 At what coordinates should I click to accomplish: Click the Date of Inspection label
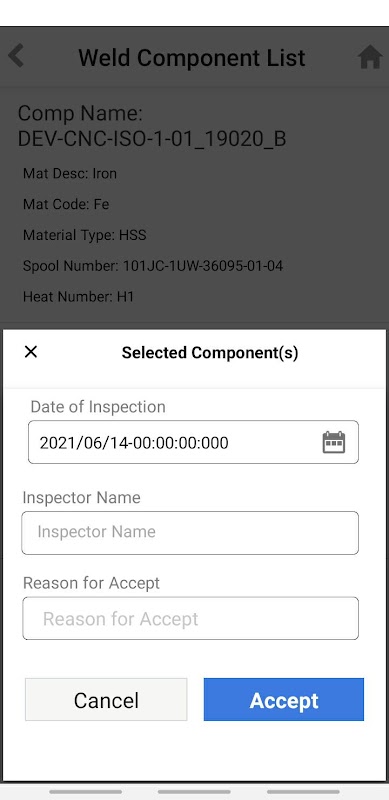(98, 407)
